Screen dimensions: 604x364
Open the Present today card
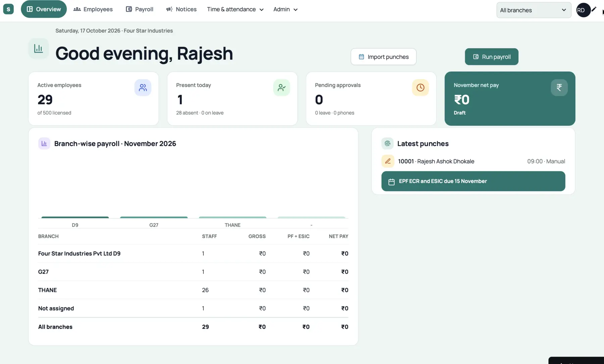pos(232,99)
